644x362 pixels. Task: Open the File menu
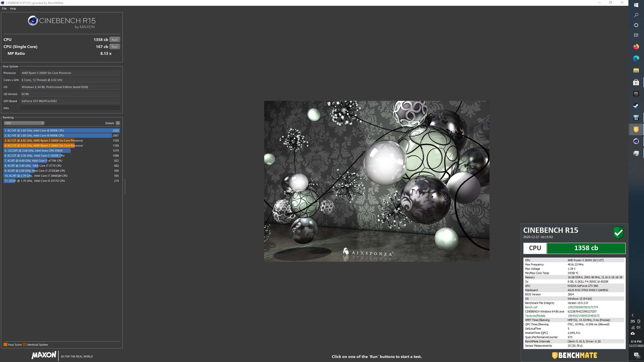(x=4, y=9)
